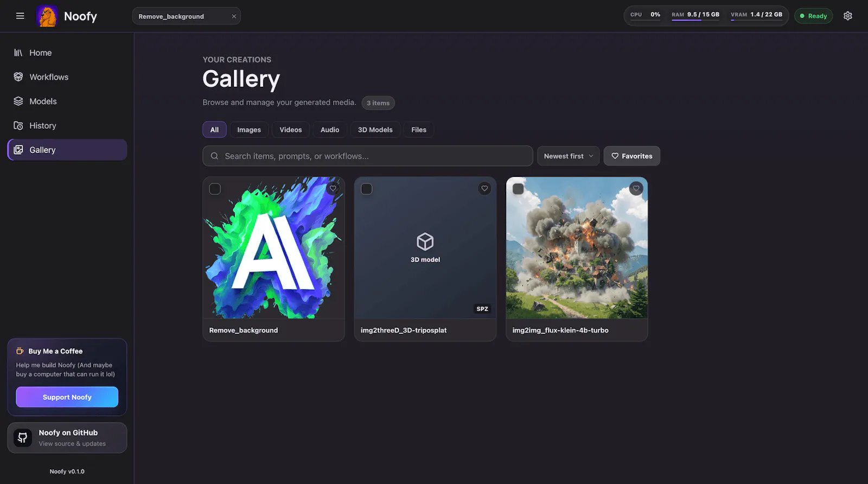The width and height of the screenshot is (868, 484).
Task: Click the VRAM usage indicator
Action: [756, 15]
